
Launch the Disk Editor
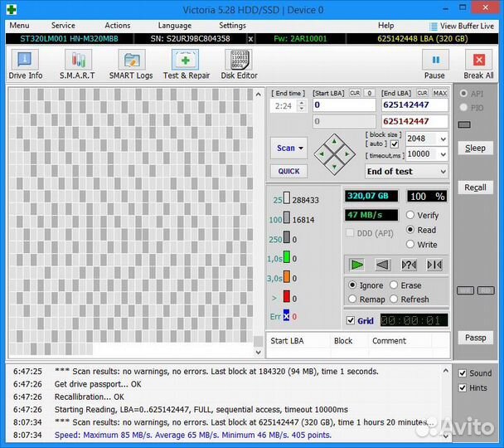click(238, 65)
